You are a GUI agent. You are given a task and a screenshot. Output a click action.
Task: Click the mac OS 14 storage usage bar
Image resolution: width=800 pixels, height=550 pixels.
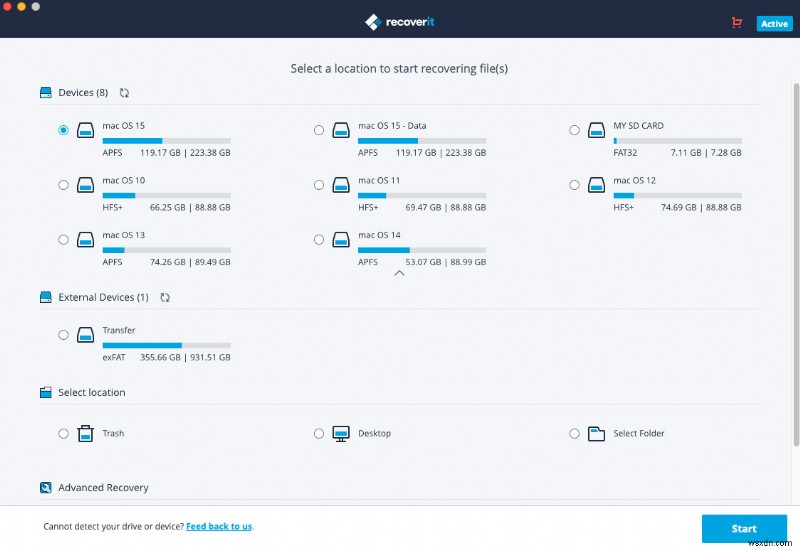(x=422, y=250)
